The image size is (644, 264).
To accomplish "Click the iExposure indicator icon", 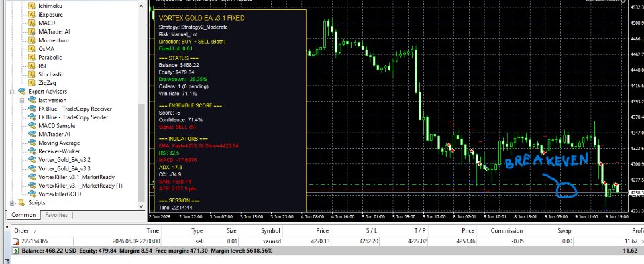I will click(32, 15).
